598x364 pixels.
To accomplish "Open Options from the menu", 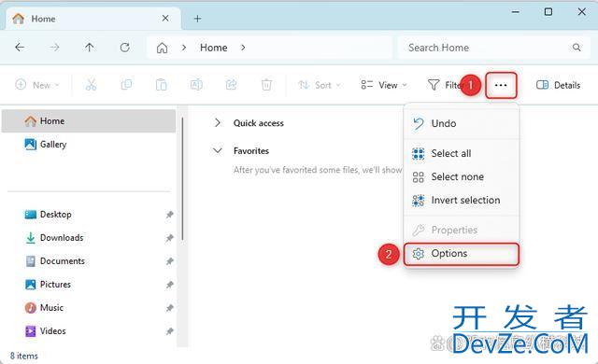I will click(462, 254).
